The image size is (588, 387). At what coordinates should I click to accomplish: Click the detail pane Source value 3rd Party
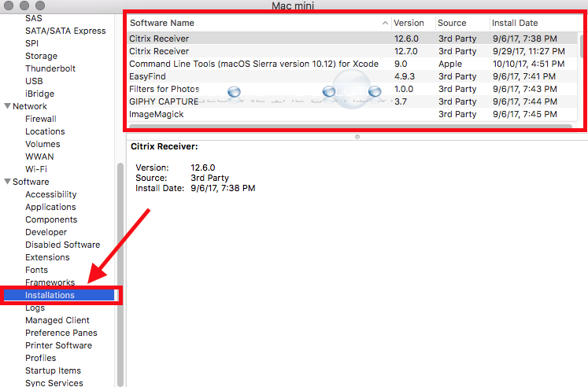pos(209,178)
